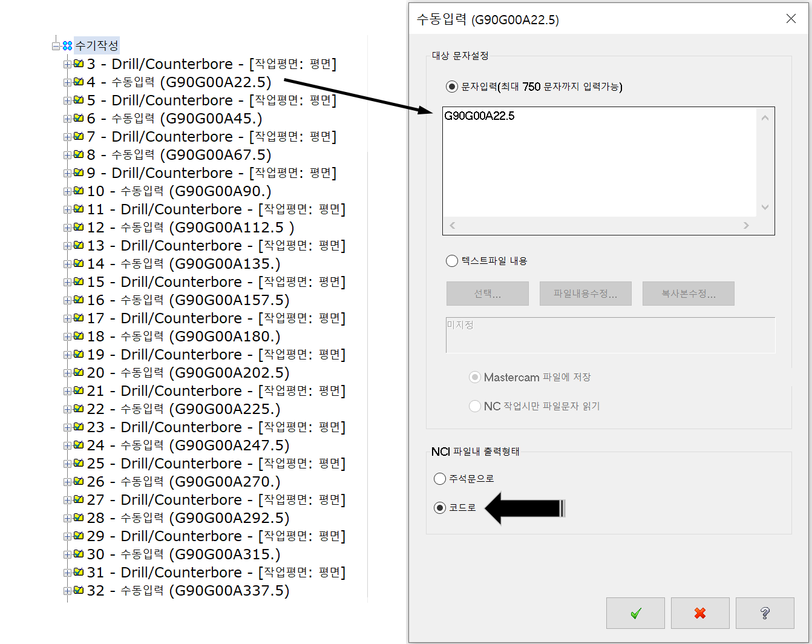Viewport: 812px width, 644px height.
Task: Click the 수기작성 toolpath group icon
Action: coord(67,45)
